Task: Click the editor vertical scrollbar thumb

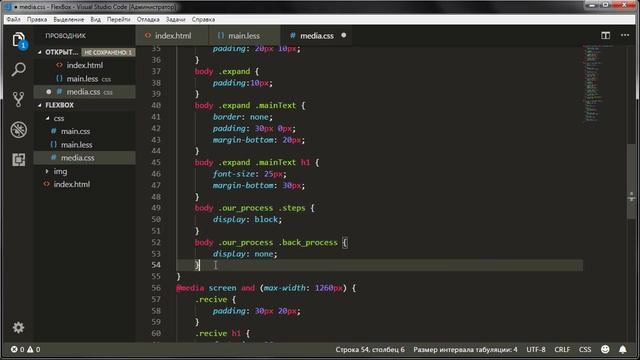Action: coord(631,181)
